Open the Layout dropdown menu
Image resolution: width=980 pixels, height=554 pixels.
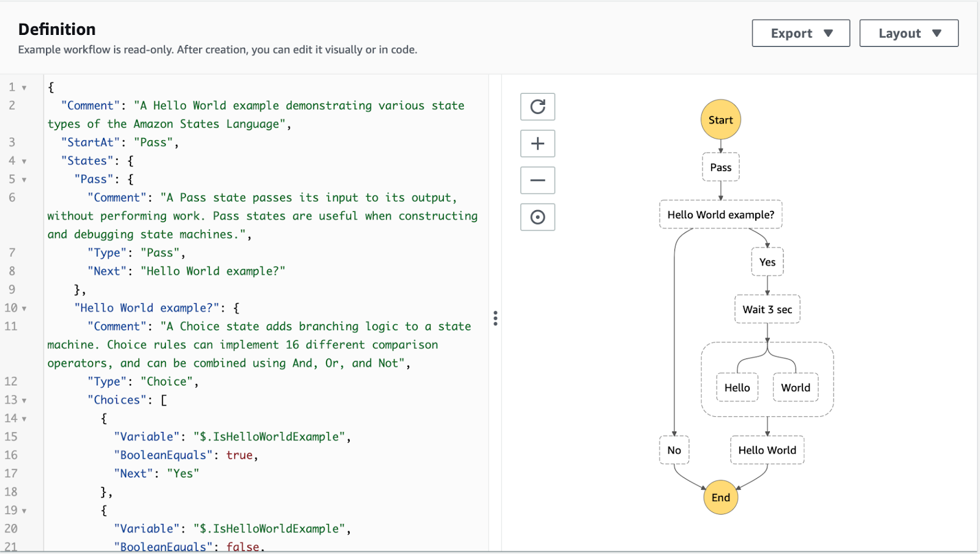[x=908, y=33]
